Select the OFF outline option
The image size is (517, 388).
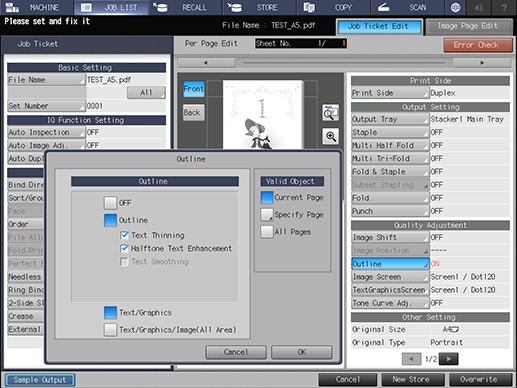(x=110, y=203)
